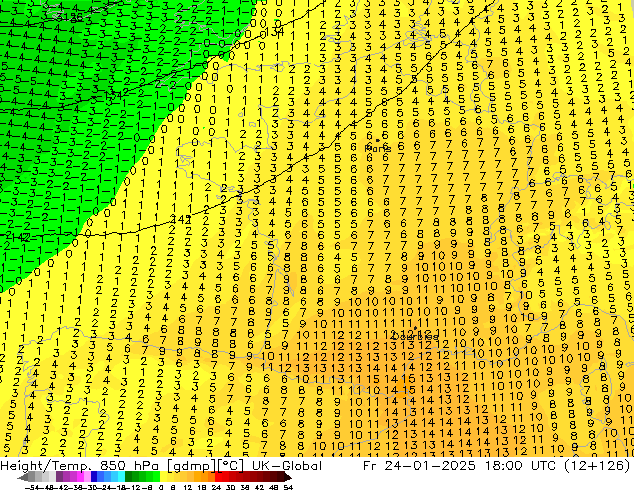Pick the bright green legend swatch
Image resolution: width=634 pixels, height=490 pixels.
156,477
